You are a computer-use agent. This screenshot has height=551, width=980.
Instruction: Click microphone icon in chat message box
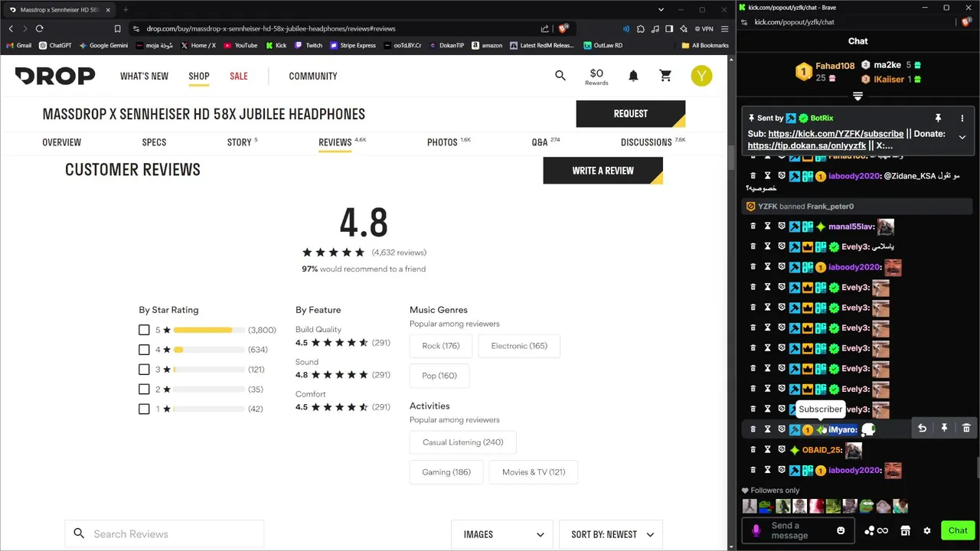pyautogui.click(x=756, y=530)
